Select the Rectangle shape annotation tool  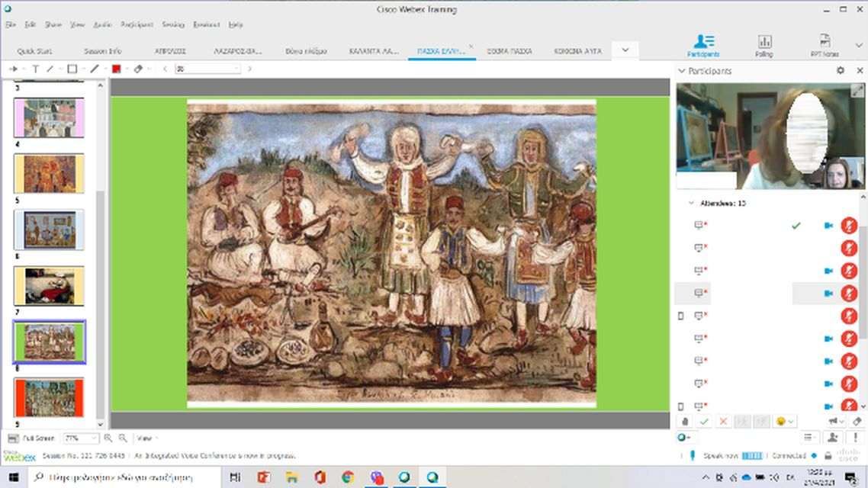[72, 69]
